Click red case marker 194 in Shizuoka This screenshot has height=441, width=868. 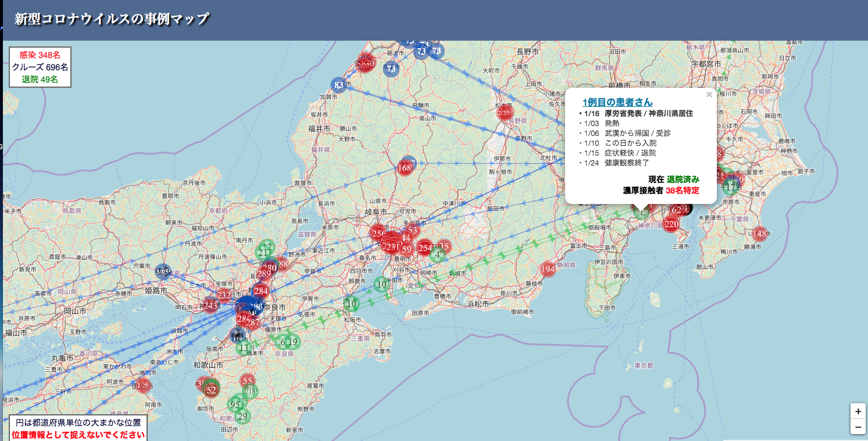click(x=548, y=270)
